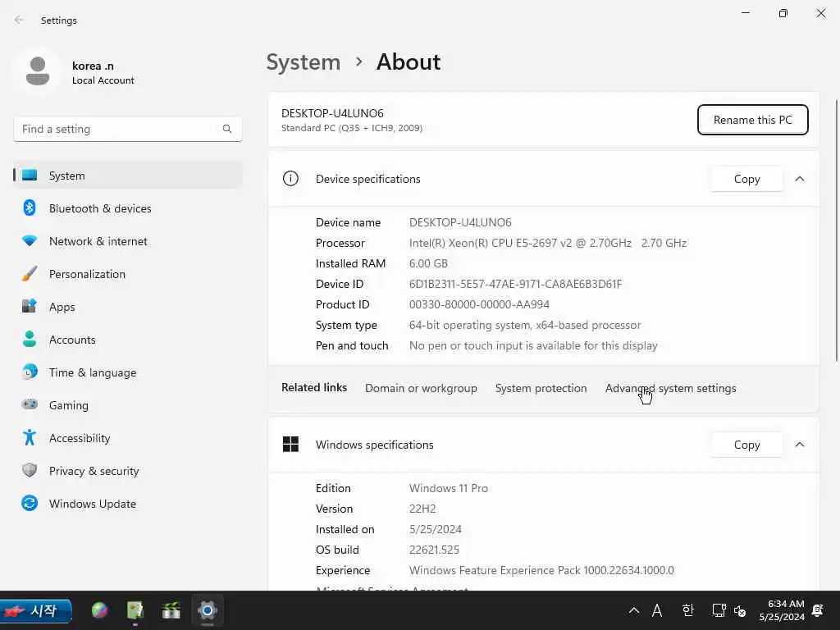
Task: Click the System breadcrumb
Action: [304, 62]
